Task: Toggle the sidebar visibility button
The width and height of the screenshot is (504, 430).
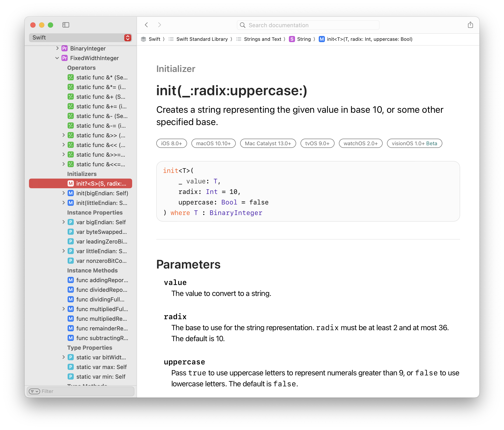Action: 66,25
